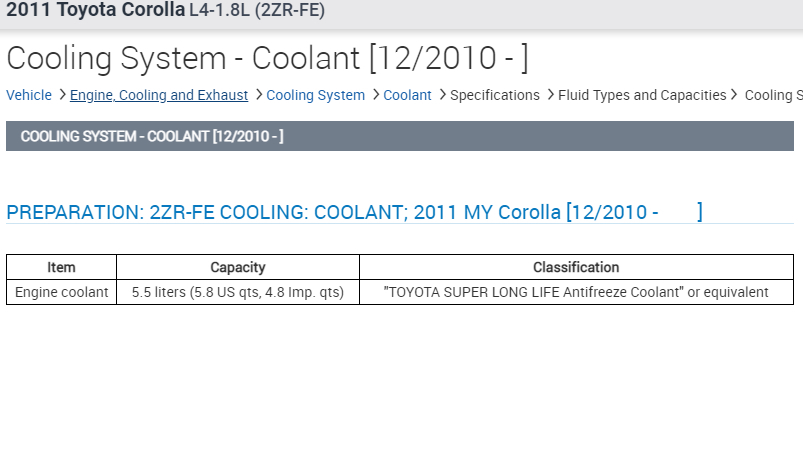This screenshot has height=451, width=803.
Task: Click Fluid Types and Capacities breadcrumb
Action: point(642,95)
